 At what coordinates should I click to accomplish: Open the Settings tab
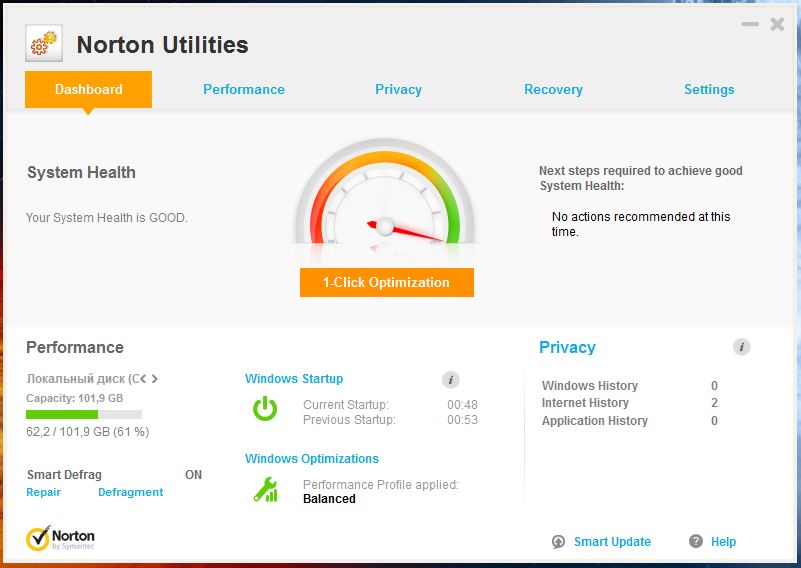pyautogui.click(x=709, y=89)
